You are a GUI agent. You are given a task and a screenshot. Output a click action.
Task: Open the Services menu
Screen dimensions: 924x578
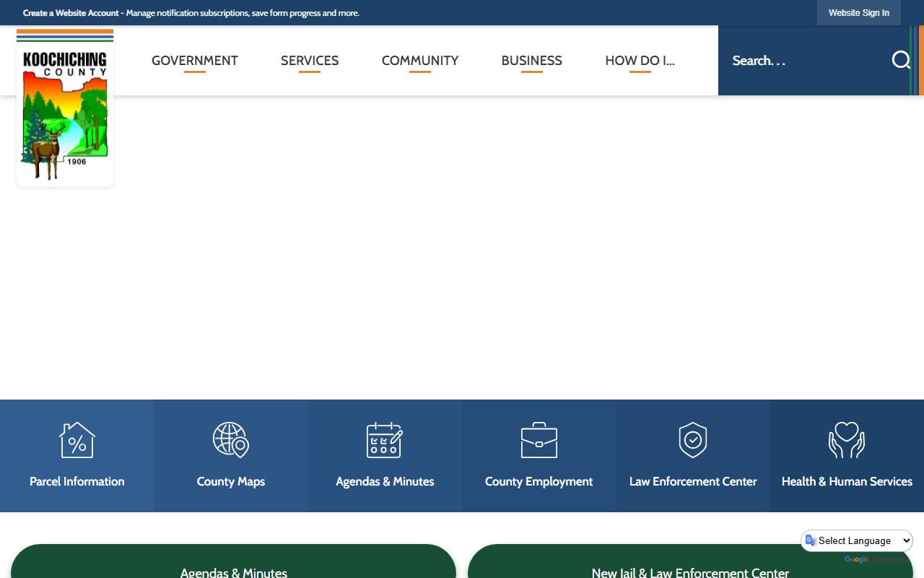[310, 61]
